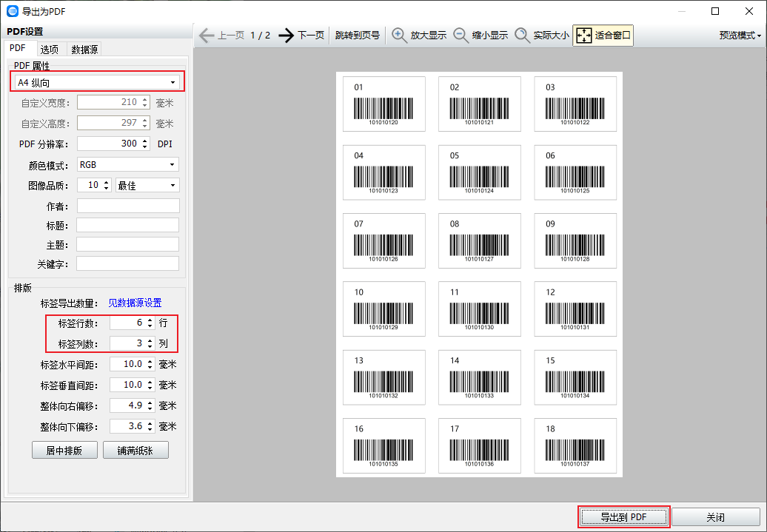767x532 pixels.
Task: Click the 实际大小 toolbar label
Action: pos(552,36)
